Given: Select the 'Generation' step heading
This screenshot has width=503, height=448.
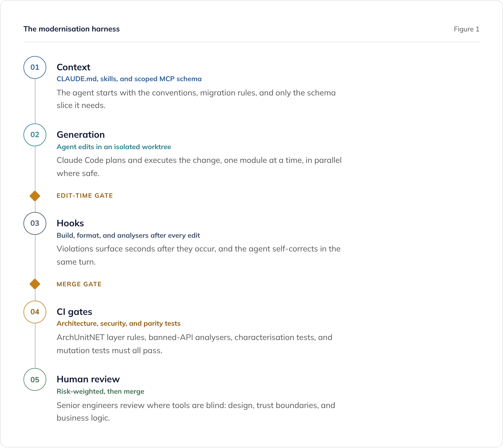Looking at the screenshot, I should pyautogui.click(x=81, y=135).
